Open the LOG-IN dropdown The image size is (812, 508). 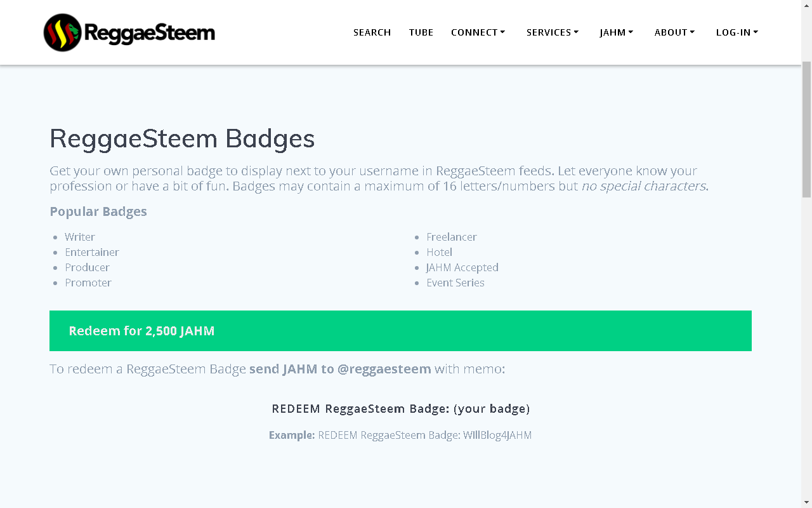736,32
